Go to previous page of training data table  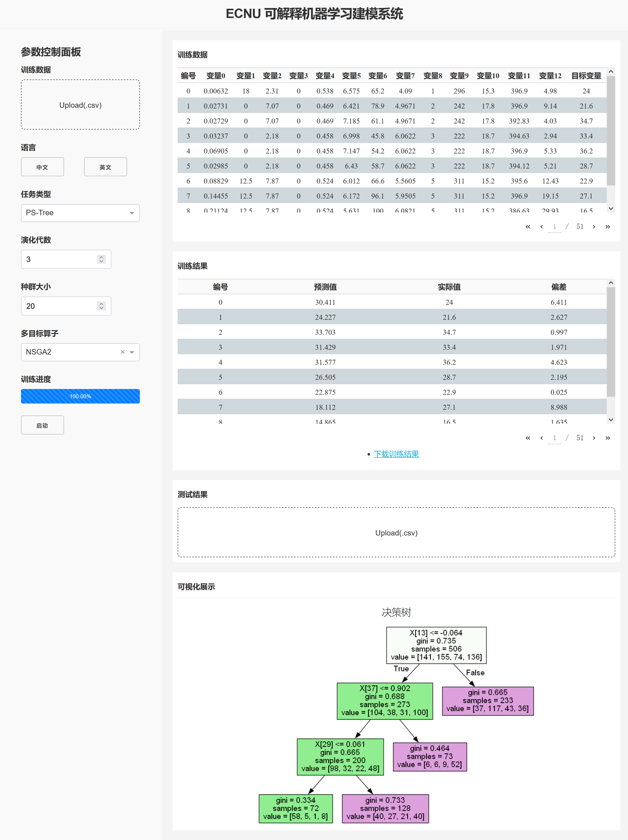click(x=541, y=227)
